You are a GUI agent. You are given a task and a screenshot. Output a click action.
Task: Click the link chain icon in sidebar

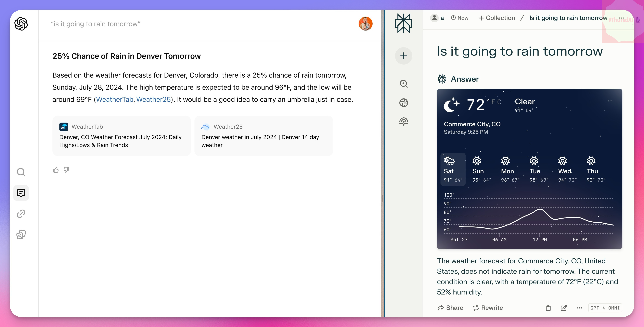pos(21,214)
